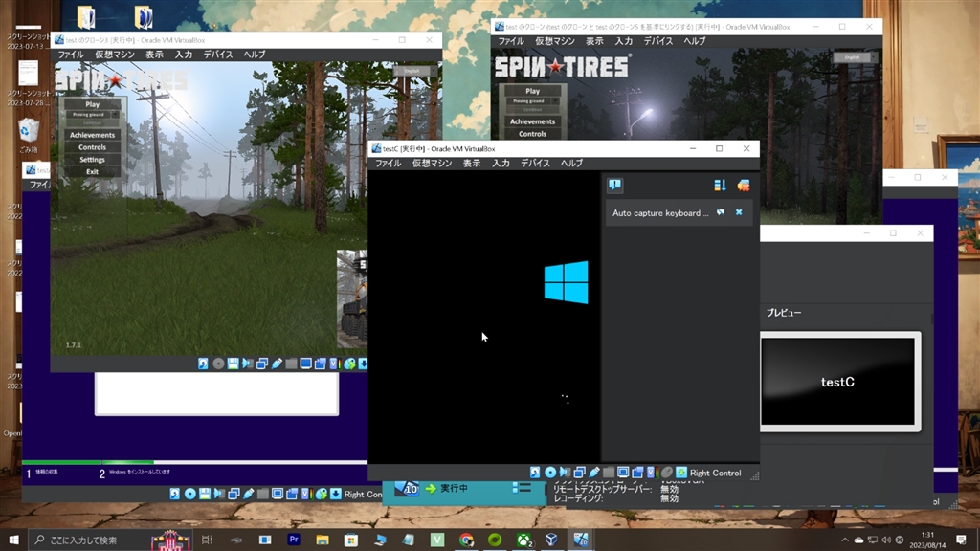Open Google Chrome from the taskbar
The width and height of the screenshot is (980, 551).
[x=466, y=540]
